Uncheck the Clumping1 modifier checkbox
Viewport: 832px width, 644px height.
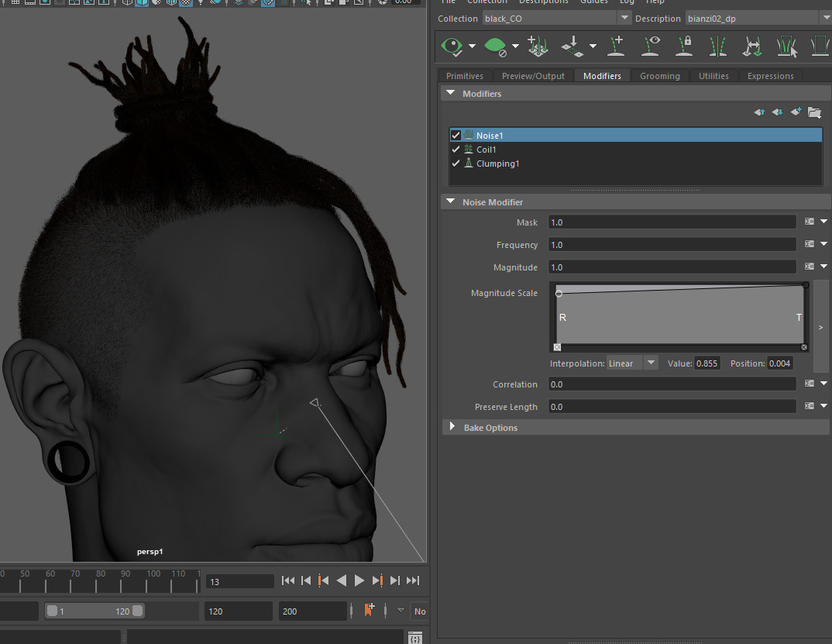coord(456,163)
